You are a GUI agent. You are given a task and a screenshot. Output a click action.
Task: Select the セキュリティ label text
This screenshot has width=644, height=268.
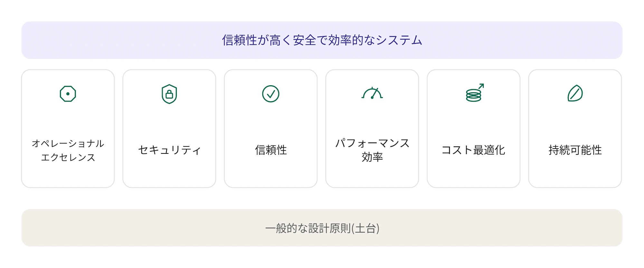click(169, 150)
